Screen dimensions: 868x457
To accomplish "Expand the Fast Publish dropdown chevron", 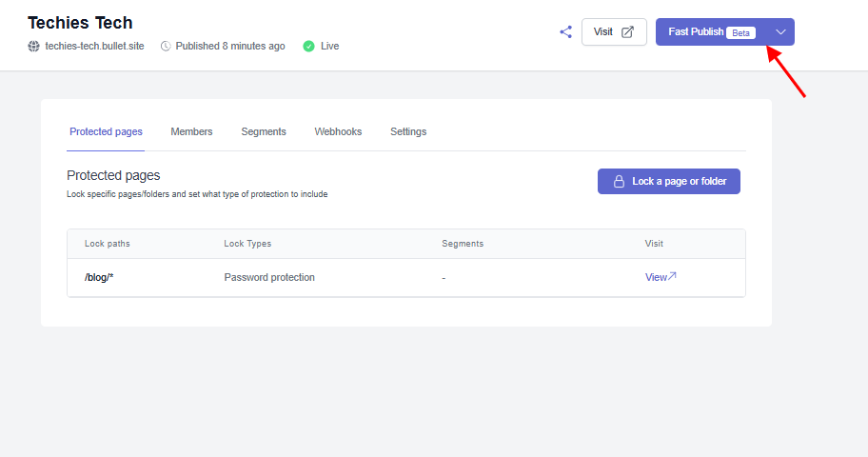I will (780, 31).
